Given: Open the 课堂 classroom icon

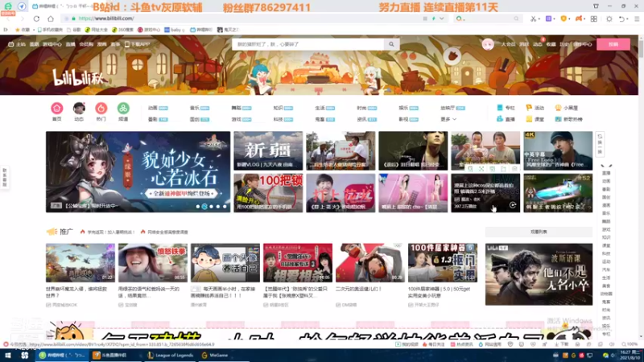Looking at the screenshot, I should [529, 119].
